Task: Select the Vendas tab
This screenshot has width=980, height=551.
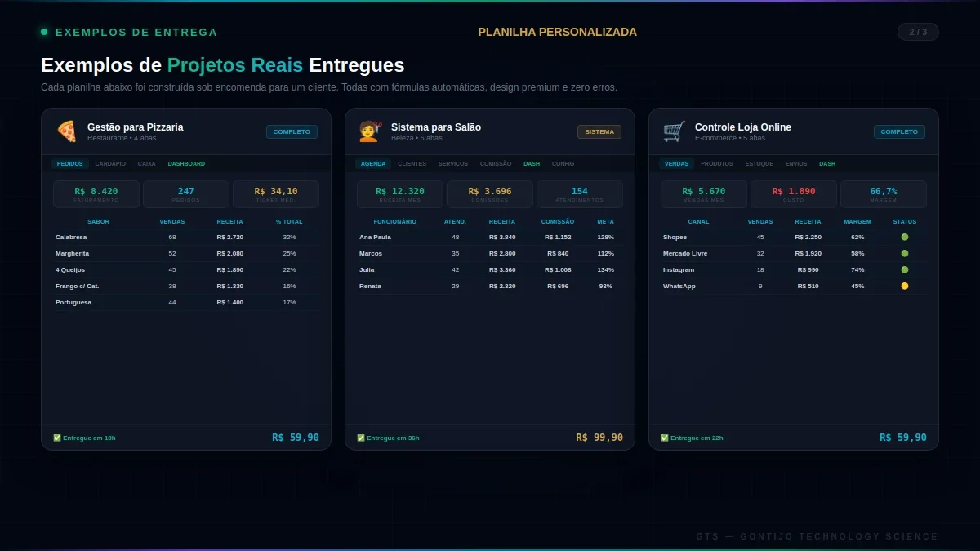Action: 676,163
